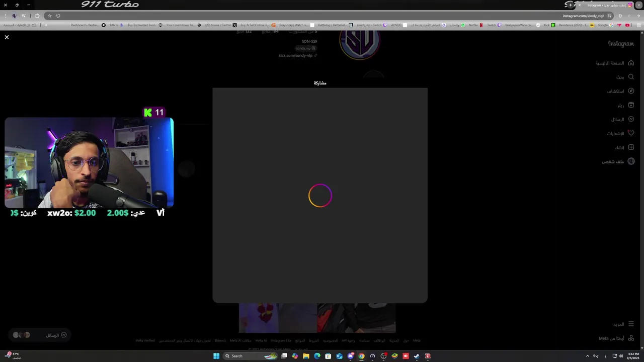Image resolution: width=644 pixels, height=362 pixels.
Task: Open volume control in system tray
Action: (x=620, y=356)
